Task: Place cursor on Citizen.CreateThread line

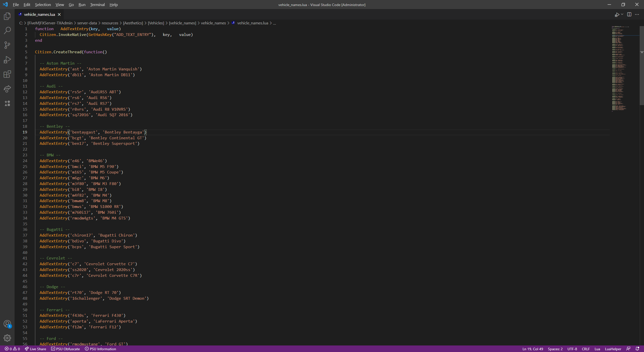Action: pyautogui.click(x=71, y=52)
